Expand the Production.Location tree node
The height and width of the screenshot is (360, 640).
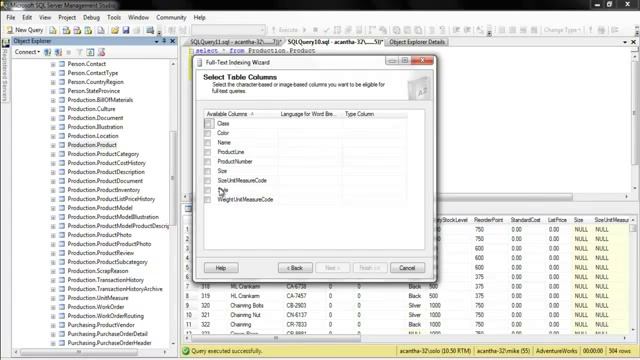[x=53, y=136]
